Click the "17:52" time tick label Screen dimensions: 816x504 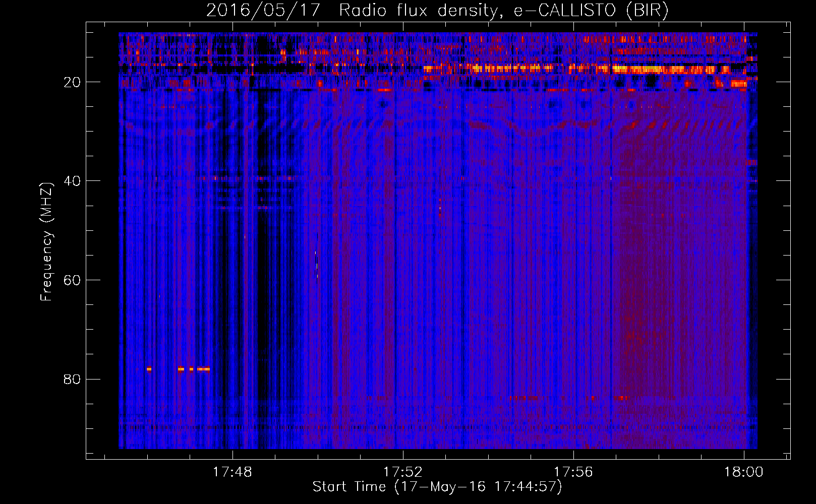click(x=403, y=472)
